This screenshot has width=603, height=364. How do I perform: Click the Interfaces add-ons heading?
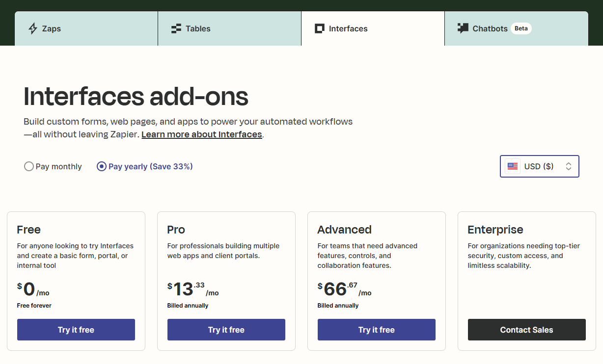pos(136,96)
